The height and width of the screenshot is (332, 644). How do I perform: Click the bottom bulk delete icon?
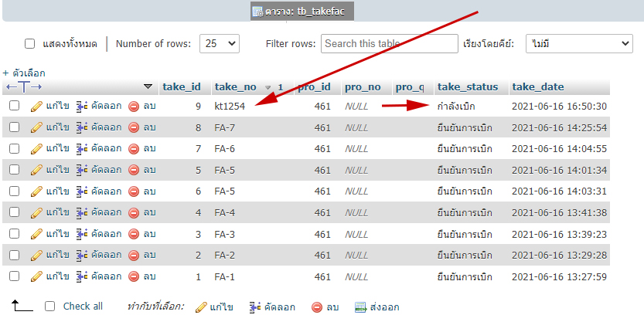coord(317,307)
